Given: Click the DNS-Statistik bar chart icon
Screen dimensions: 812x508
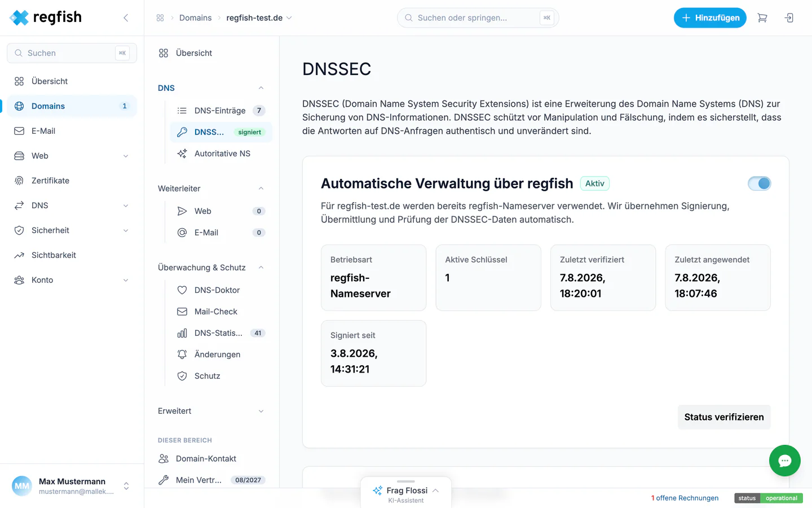Looking at the screenshot, I should (182, 333).
